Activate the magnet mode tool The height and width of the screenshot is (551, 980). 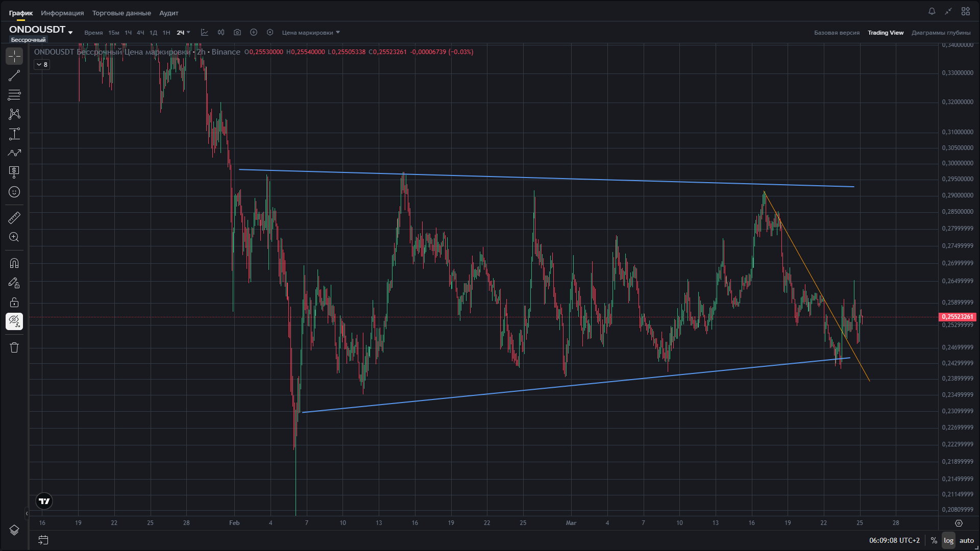14,263
